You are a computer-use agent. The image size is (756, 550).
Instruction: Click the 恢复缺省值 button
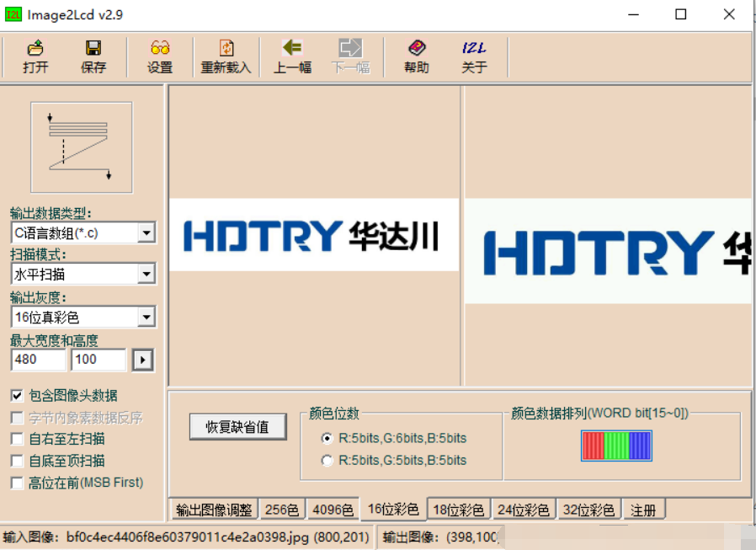click(237, 427)
